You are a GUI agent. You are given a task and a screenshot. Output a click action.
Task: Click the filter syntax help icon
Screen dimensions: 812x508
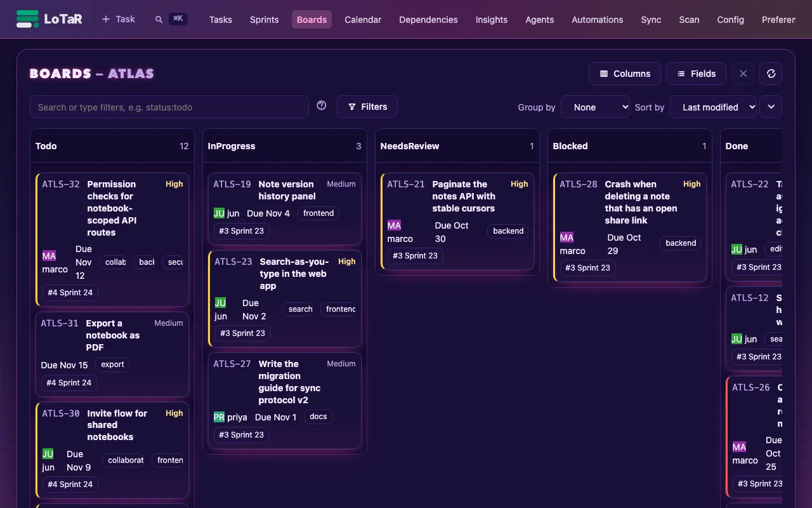tap(322, 105)
